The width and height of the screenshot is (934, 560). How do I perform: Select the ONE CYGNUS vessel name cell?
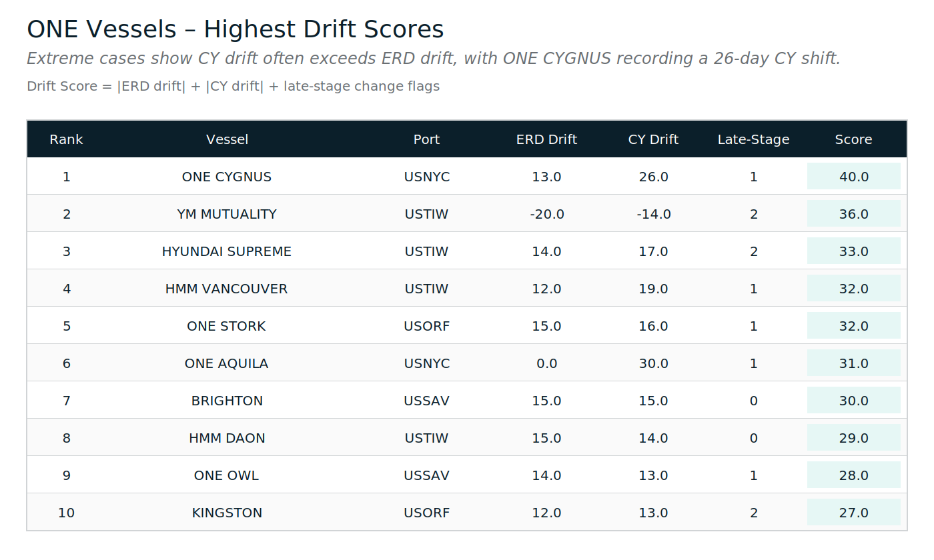point(227,177)
